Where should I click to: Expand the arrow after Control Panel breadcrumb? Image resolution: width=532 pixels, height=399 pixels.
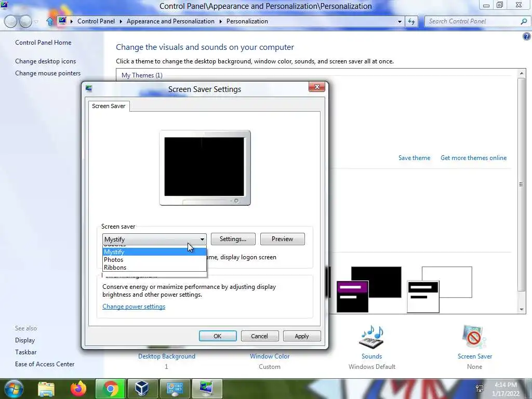pos(121,21)
